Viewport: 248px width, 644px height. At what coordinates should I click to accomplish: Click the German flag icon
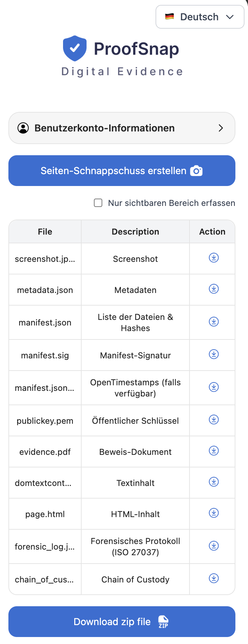170,16
